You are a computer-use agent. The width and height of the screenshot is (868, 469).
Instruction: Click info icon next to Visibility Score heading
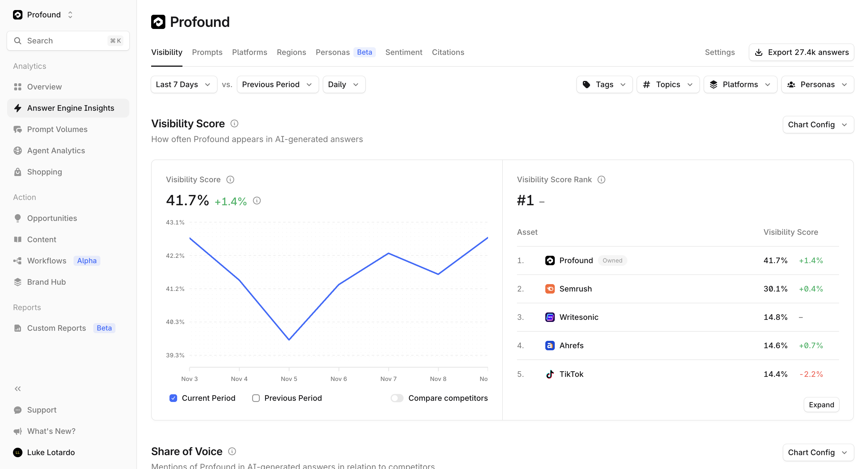(234, 124)
